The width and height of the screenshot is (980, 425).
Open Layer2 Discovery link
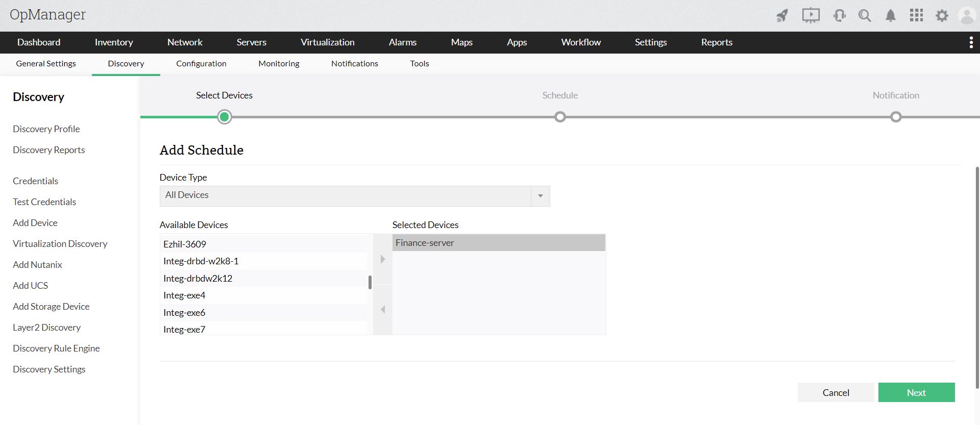pos(47,328)
